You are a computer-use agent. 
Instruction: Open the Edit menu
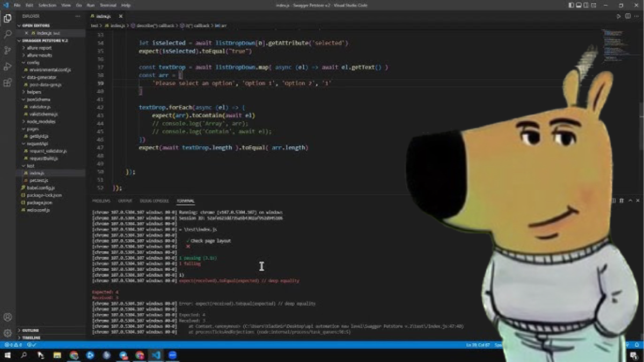[x=29, y=5]
